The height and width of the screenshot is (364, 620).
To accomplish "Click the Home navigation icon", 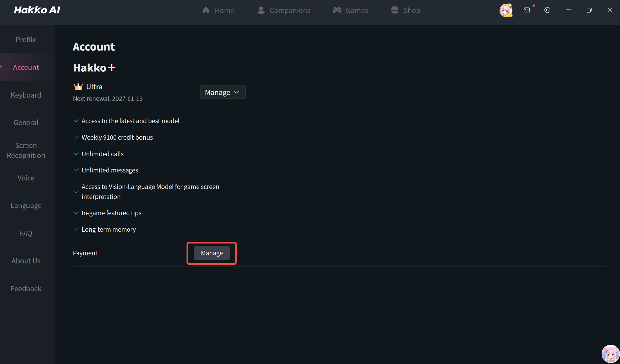I will point(206,10).
